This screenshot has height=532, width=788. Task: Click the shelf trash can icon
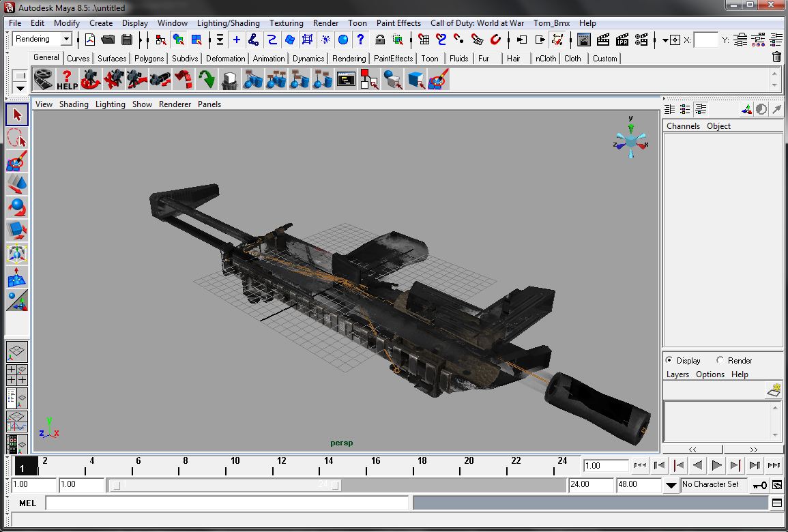tap(776, 57)
